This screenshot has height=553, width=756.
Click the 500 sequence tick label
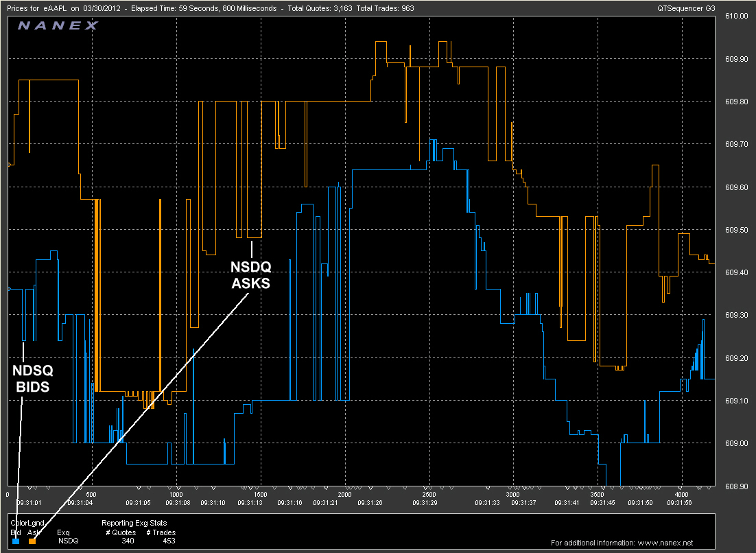tap(91, 494)
